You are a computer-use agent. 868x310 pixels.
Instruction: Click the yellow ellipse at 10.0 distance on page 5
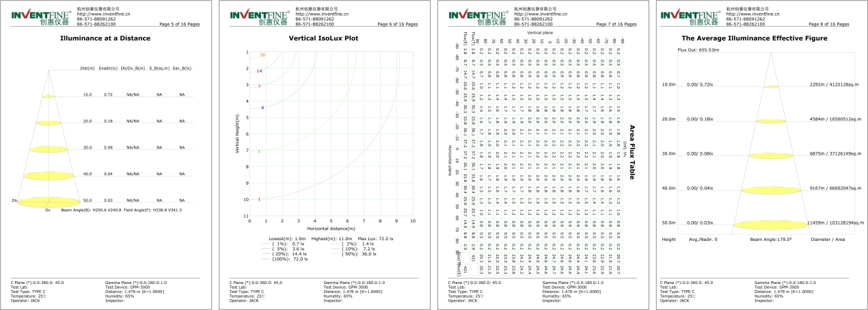[49, 96]
